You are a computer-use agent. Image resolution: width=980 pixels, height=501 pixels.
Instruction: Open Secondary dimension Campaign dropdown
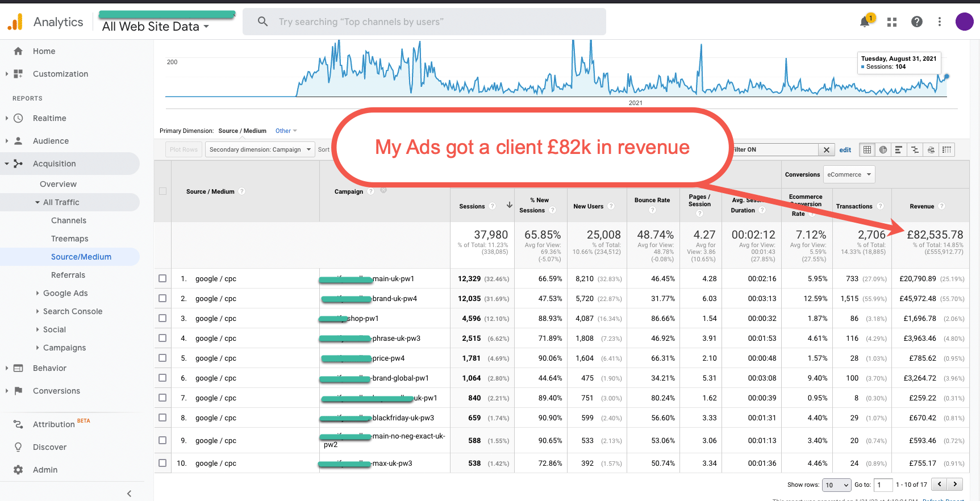click(x=260, y=149)
